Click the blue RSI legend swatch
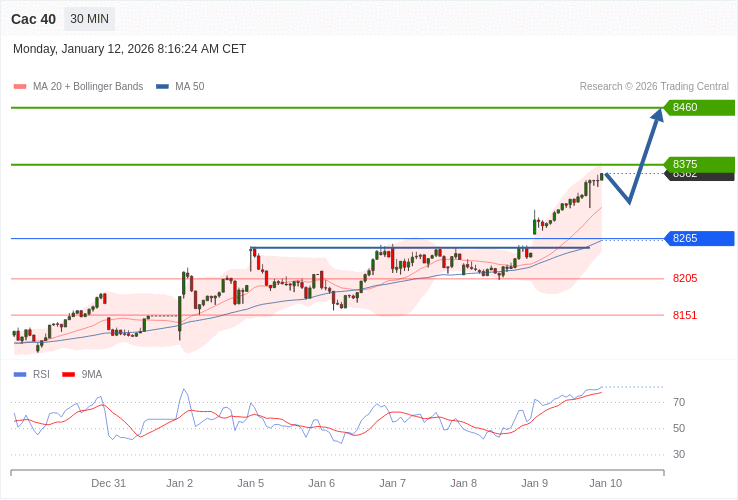This screenshot has height=500, width=738. pos(20,375)
